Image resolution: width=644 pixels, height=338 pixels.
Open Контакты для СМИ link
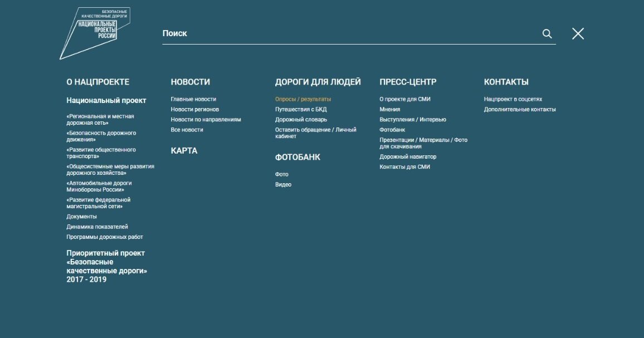pos(404,167)
